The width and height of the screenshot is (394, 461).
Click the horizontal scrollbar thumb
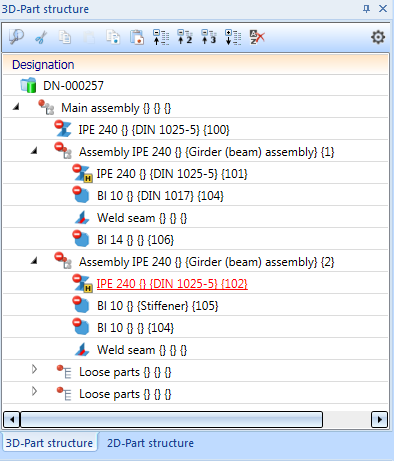click(172, 419)
